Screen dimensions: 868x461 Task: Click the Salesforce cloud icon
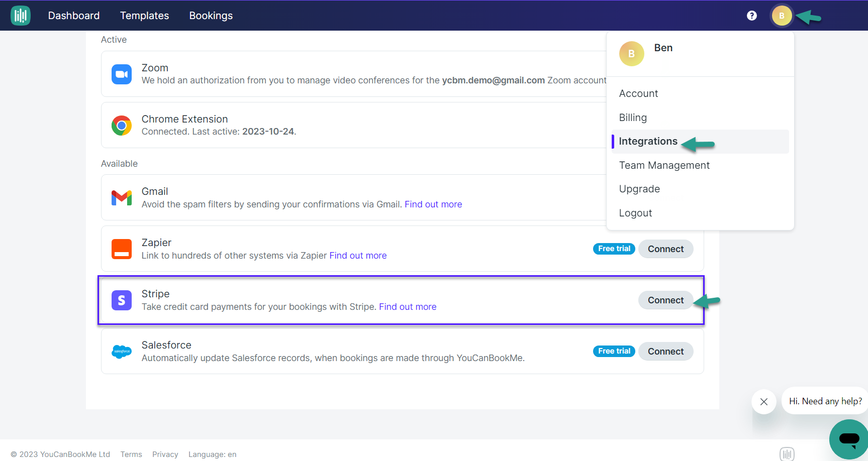pyautogui.click(x=122, y=352)
